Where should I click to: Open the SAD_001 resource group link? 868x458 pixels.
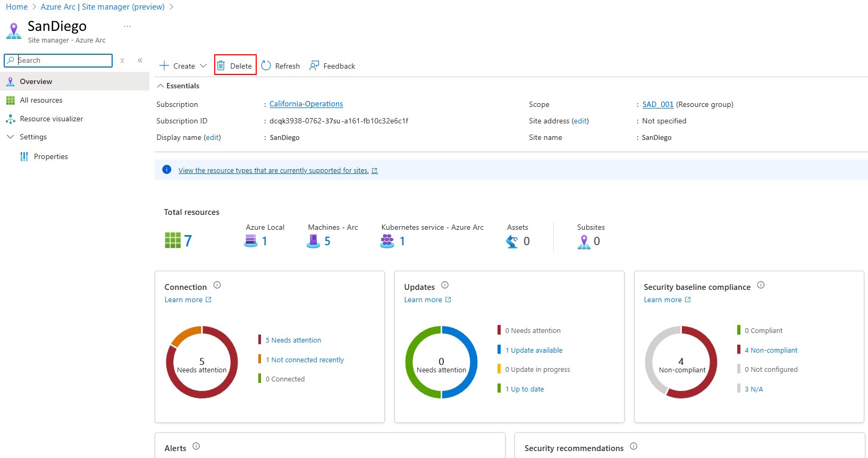[x=658, y=104]
